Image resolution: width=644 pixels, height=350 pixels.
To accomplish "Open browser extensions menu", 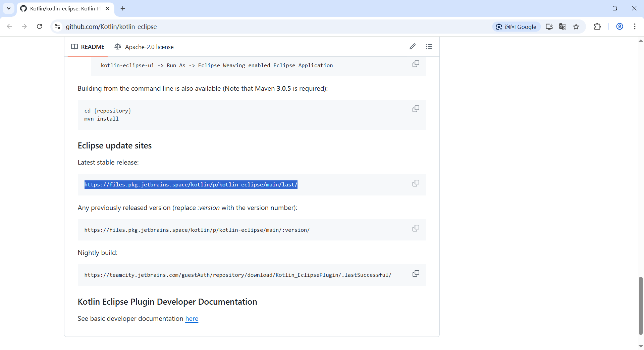I will [597, 27].
